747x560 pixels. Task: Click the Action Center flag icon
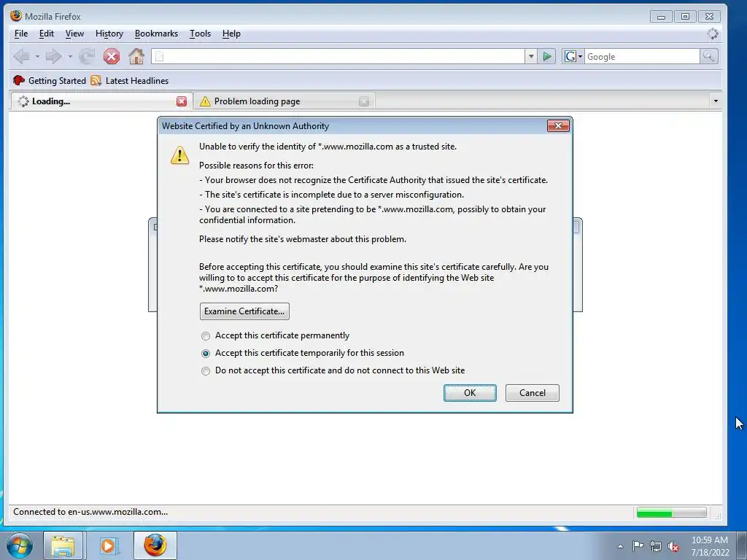(638, 546)
